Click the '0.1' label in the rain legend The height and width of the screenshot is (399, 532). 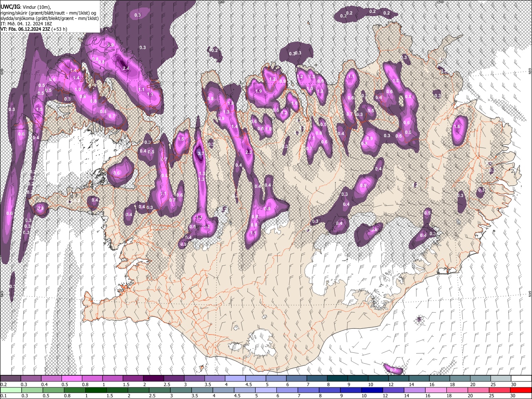point(3,396)
